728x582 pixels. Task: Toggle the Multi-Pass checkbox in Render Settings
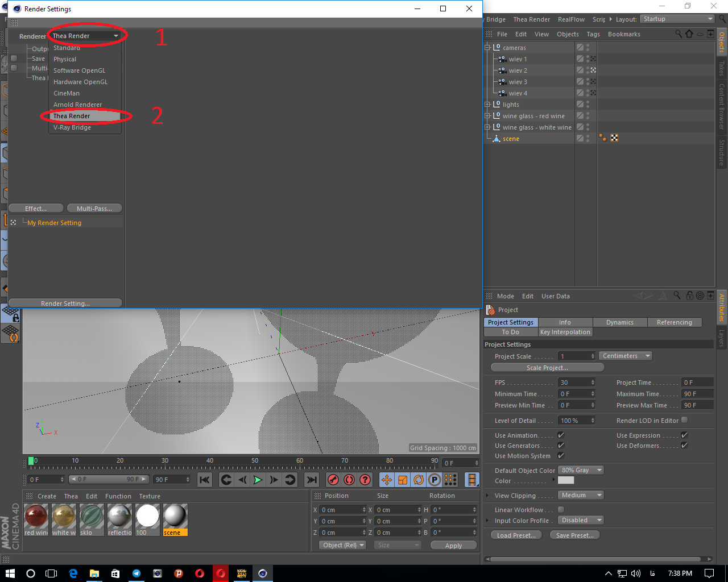tap(14, 68)
